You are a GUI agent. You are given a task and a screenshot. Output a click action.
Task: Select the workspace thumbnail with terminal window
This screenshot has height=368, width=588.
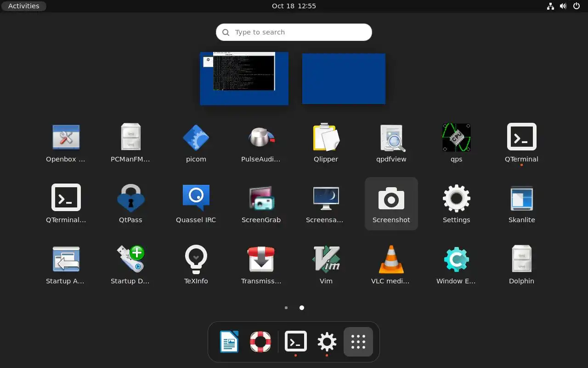pyautogui.click(x=244, y=78)
